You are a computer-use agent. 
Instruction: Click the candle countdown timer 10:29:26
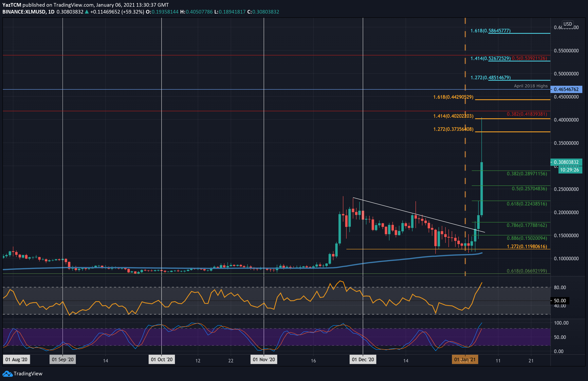point(570,170)
